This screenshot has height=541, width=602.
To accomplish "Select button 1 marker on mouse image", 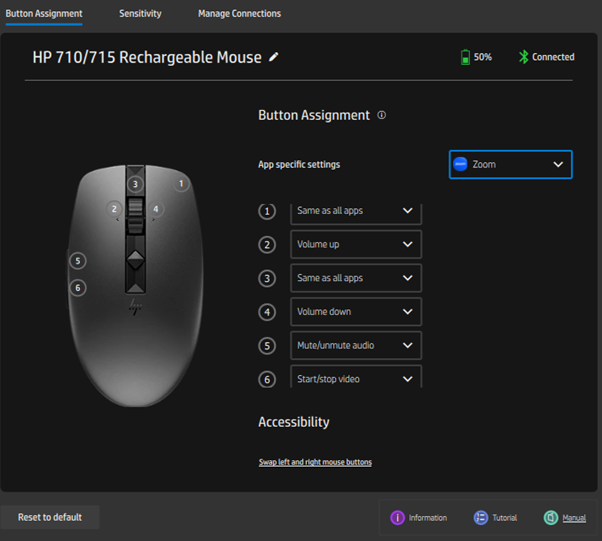I will 181,184.
